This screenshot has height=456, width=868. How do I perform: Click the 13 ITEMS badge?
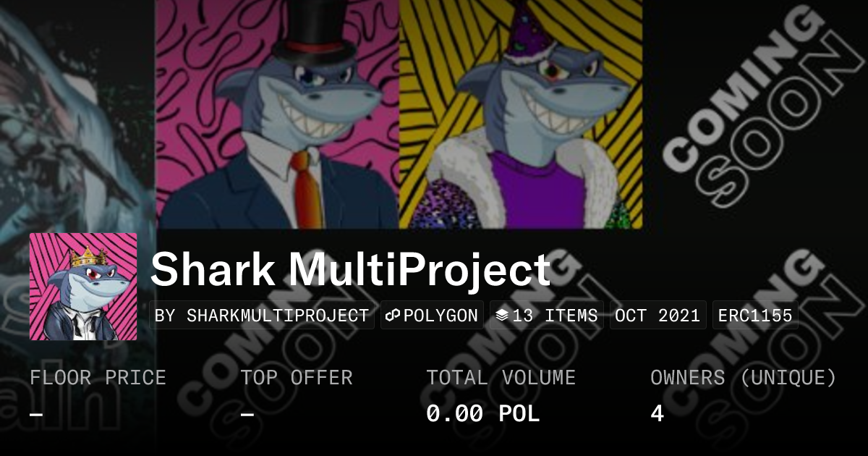pyautogui.click(x=547, y=316)
